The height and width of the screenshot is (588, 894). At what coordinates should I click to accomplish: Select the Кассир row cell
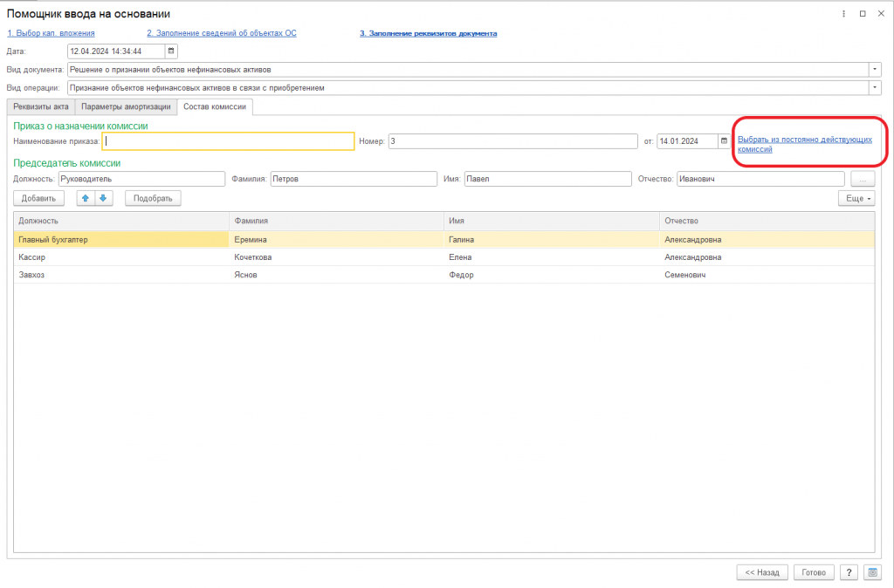click(121, 257)
